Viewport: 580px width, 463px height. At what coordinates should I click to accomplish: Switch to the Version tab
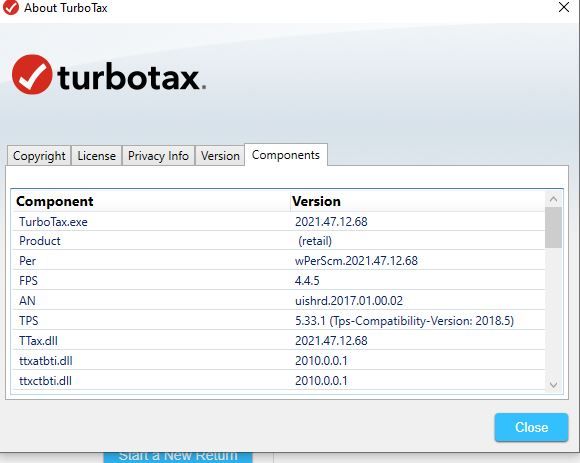point(220,156)
